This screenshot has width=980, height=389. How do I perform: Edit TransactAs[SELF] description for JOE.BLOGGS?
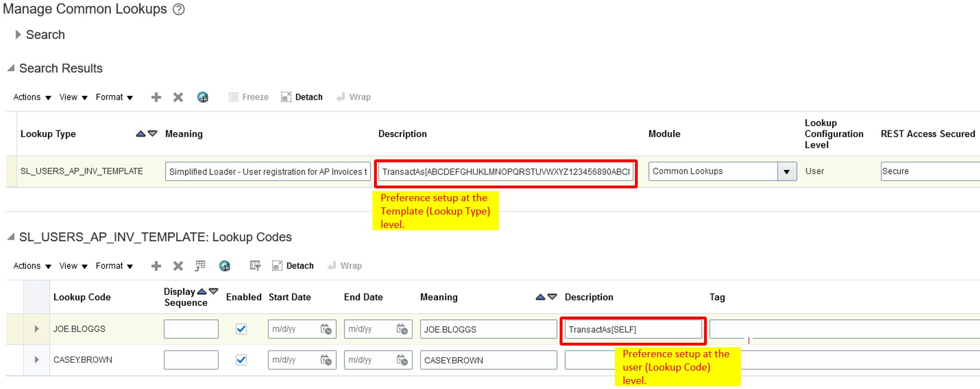[x=633, y=329]
